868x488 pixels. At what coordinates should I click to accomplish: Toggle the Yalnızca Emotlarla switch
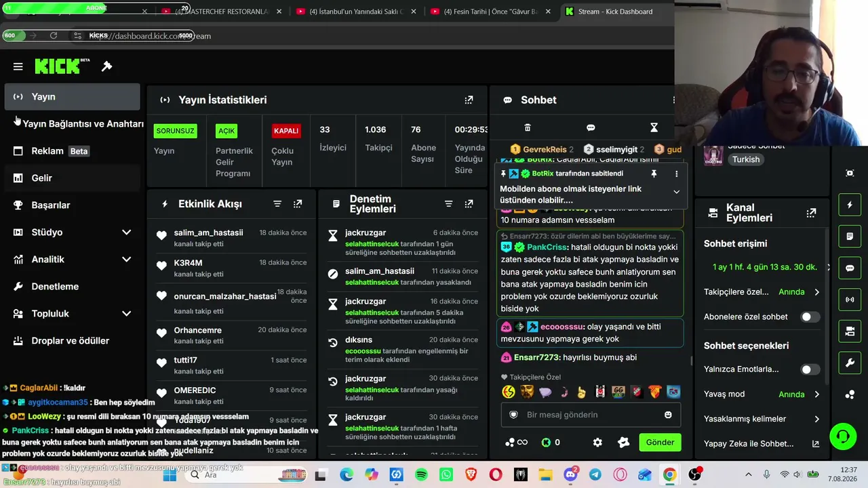pos(810,369)
